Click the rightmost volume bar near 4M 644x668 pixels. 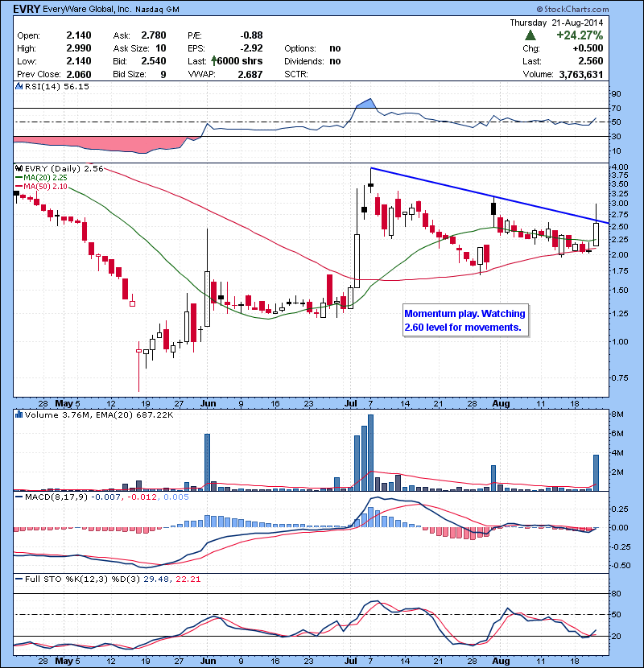click(x=596, y=473)
